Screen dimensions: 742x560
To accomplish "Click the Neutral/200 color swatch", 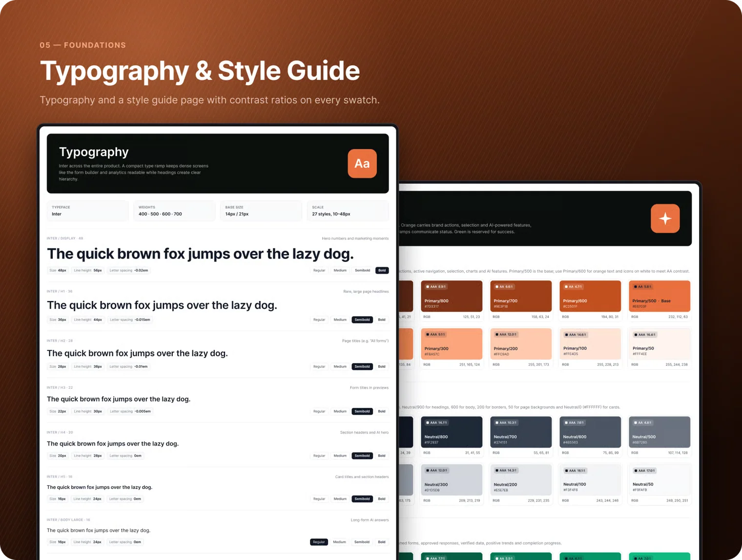I will coord(521,480).
